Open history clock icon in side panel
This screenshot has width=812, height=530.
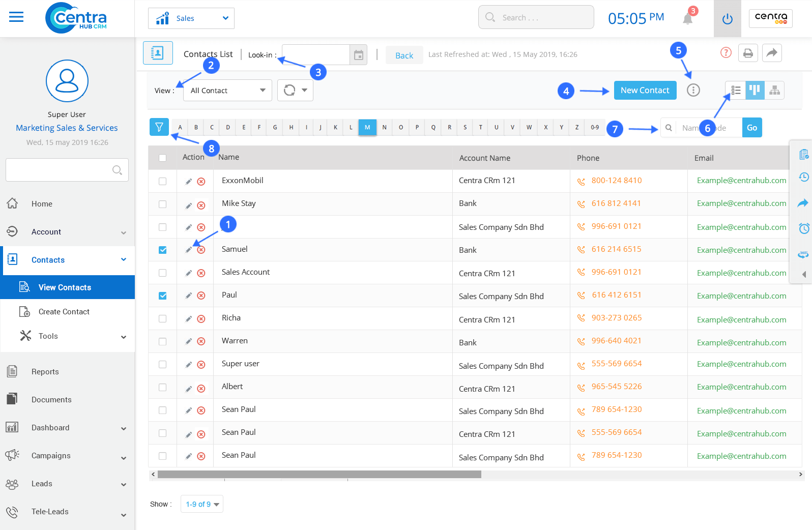point(804,177)
